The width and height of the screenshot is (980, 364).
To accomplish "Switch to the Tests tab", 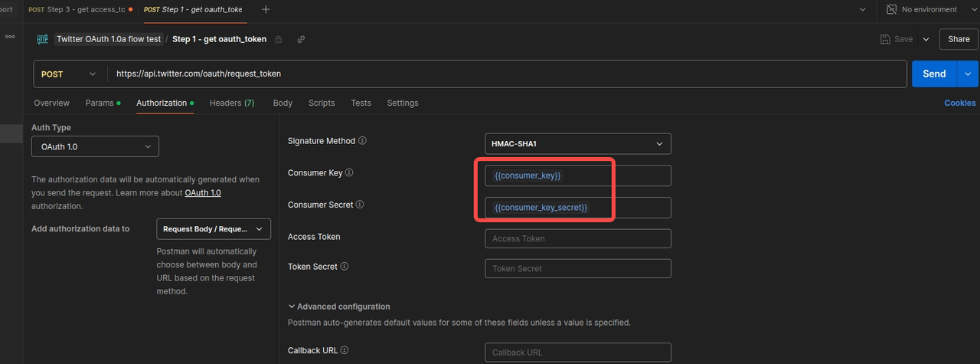I will coord(361,103).
